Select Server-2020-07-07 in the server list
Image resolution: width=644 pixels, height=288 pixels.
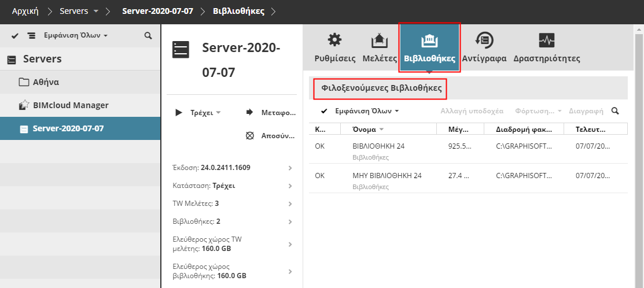[80, 128]
